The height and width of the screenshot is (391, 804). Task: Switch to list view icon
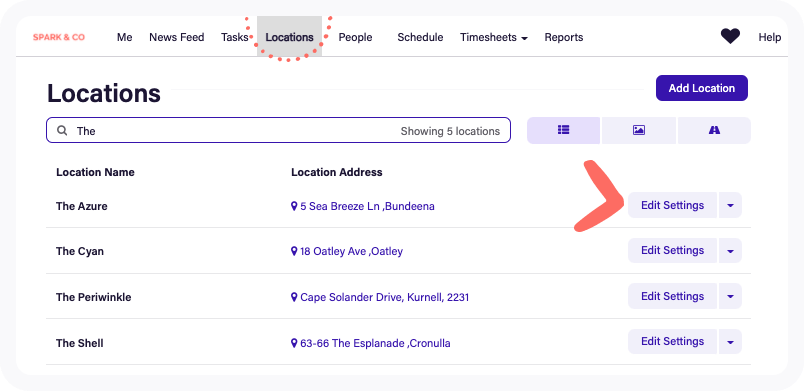564,130
